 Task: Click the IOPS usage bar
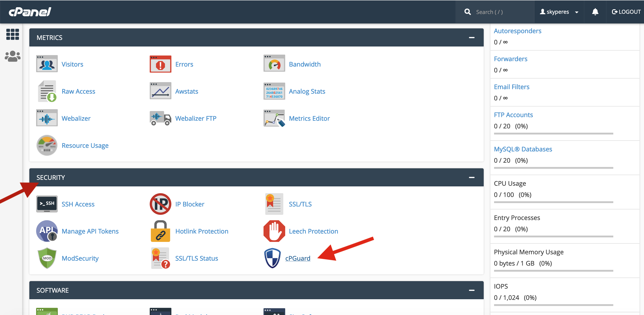pyautogui.click(x=553, y=305)
